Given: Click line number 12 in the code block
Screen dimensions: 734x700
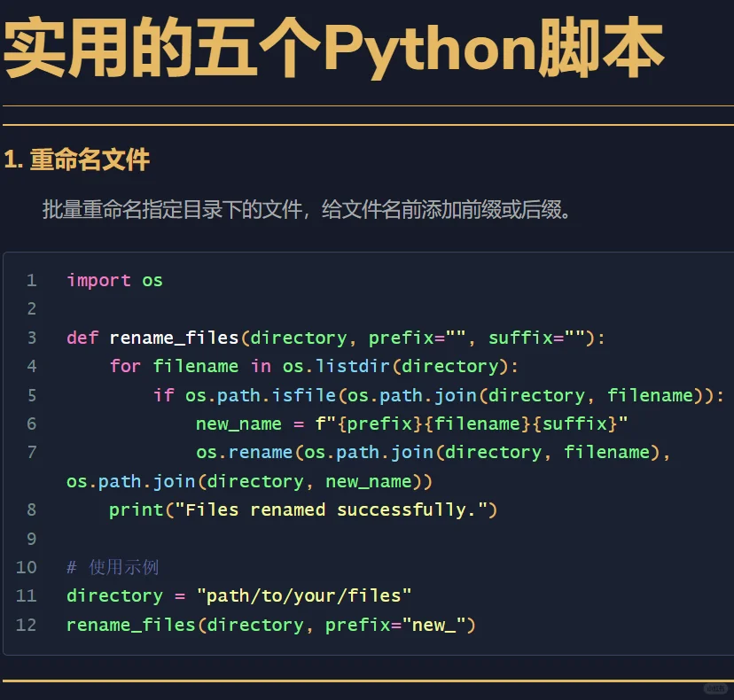Looking at the screenshot, I should point(27,625).
